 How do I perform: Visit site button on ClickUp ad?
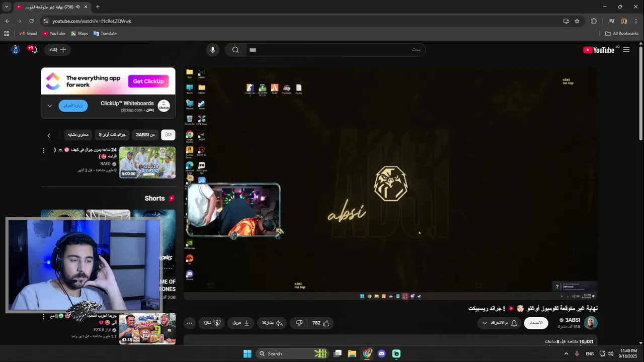(x=73, y=106)
